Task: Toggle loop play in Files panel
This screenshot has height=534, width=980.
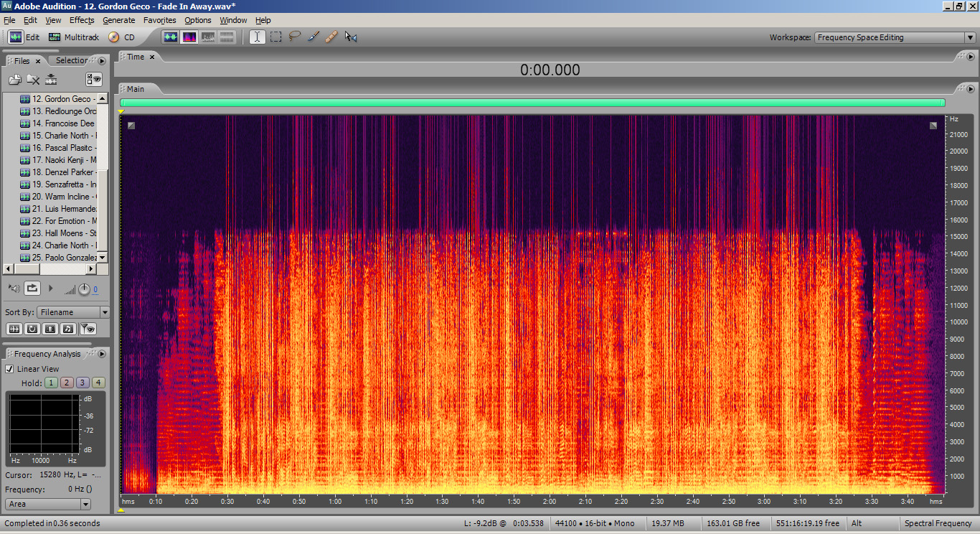Action: 32,289
